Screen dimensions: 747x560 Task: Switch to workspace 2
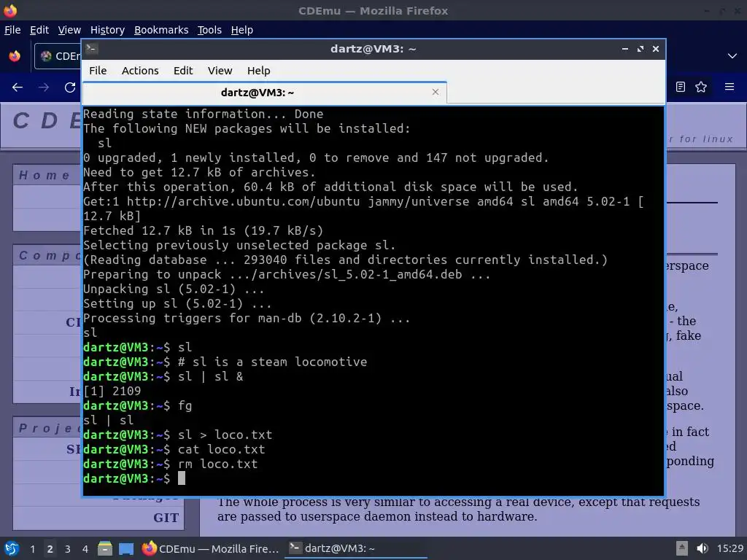click(x=50, y=549)
